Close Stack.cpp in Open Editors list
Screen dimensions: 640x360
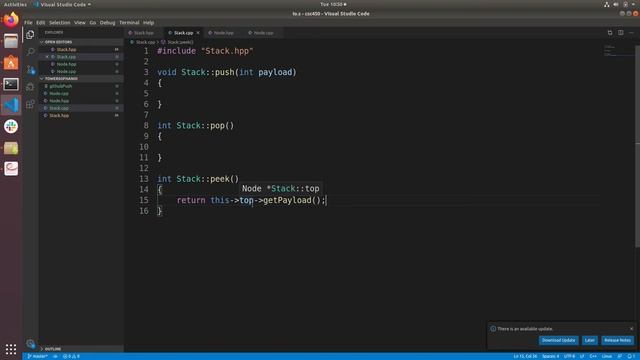point(47,57)
